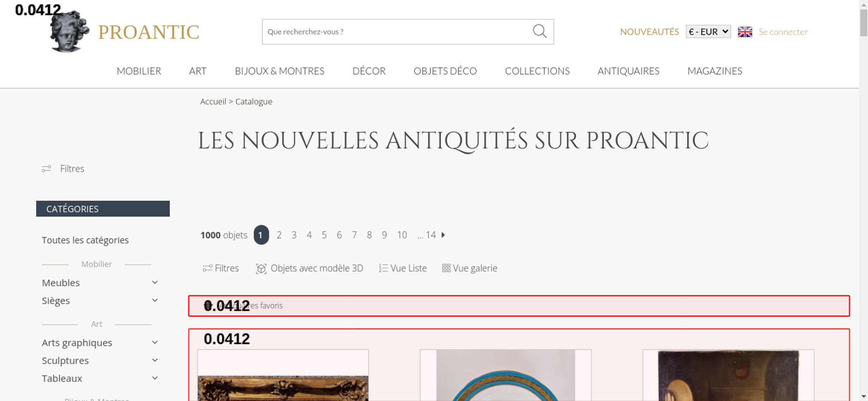This screenshot has width=868, height=401.
Task: Open the EUR currency dropdown
Action: (x=708, y=32)
